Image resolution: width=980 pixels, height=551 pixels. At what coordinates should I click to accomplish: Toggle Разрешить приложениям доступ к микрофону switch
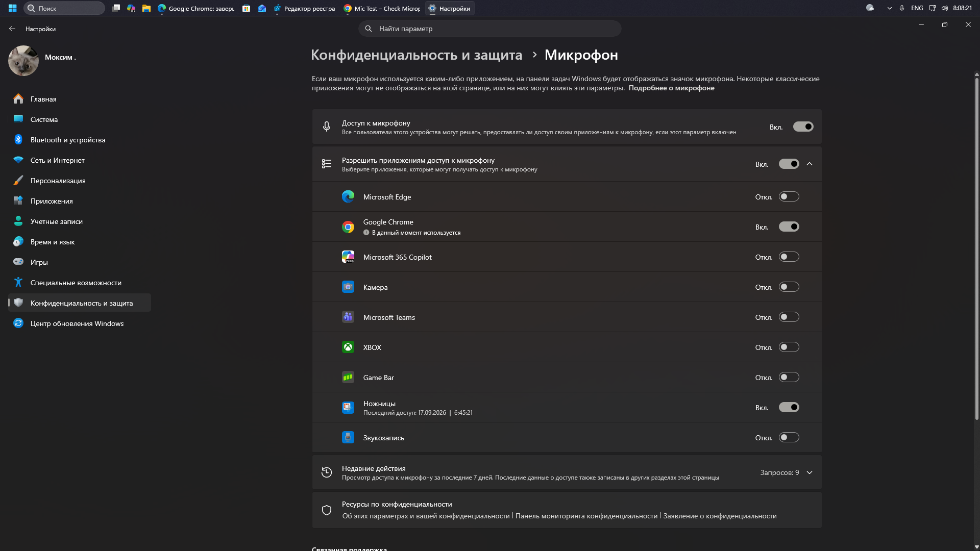tap(789, 164)
